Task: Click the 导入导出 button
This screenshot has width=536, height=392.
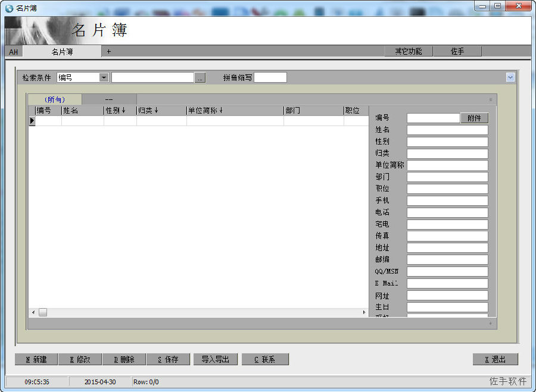Action: (x=216, y=359)
